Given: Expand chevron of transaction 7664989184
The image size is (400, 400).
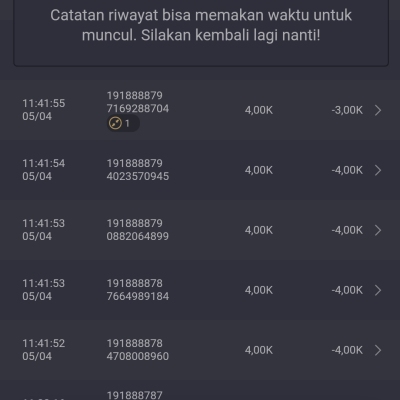Looking at the screenshot, I should [x=378, y=290].
